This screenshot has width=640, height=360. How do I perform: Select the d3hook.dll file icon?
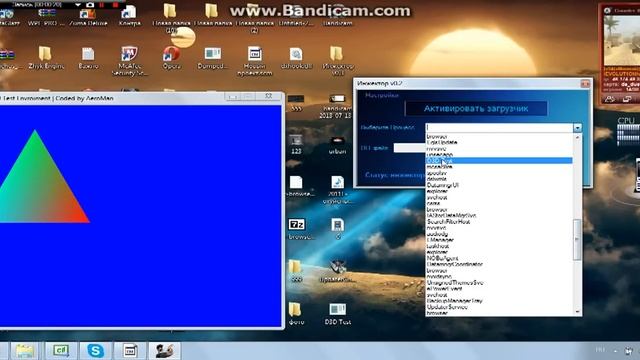pos(296,58)
